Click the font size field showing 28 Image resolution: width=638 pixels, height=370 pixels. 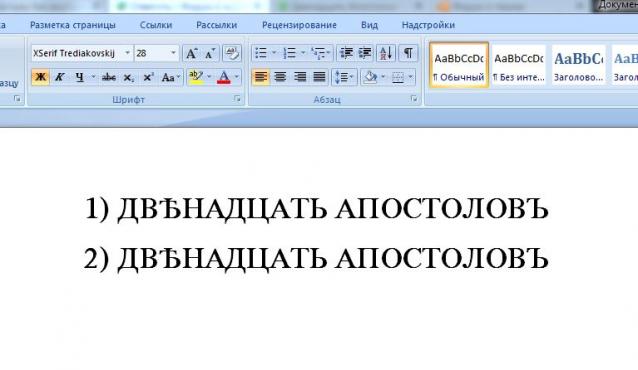pyautogui.click(x=151, y=53)
